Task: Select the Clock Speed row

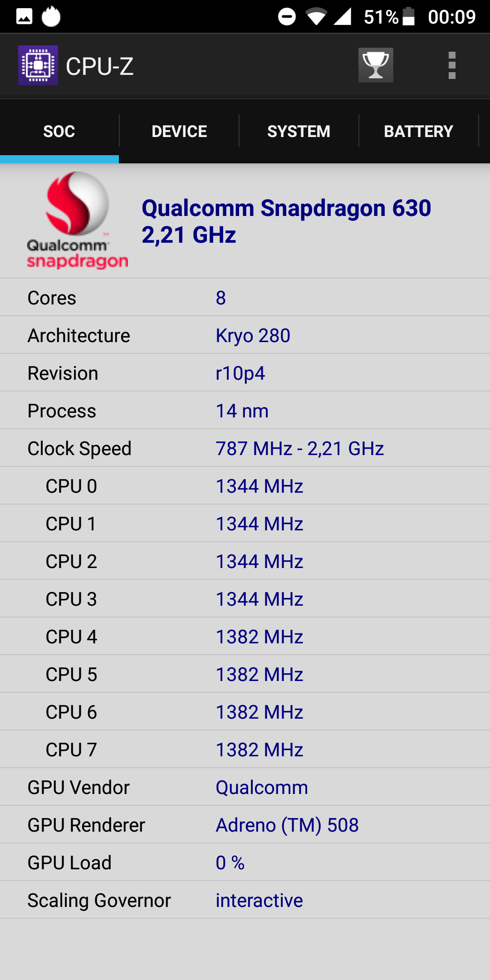Action: click(245, 448)
